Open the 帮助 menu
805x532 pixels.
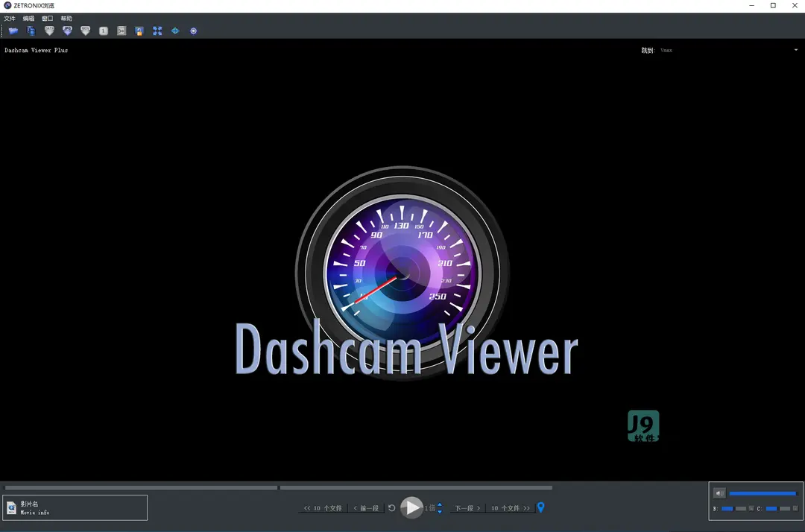66,19
